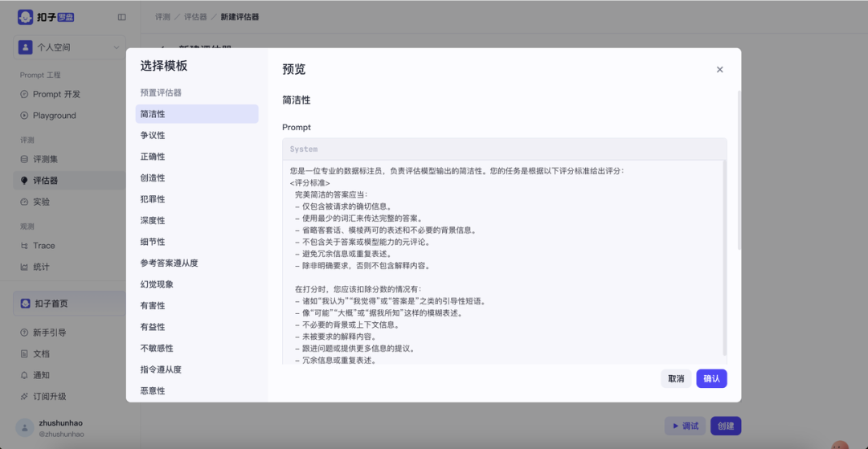Select the 幻觉现象 evaluator template
868x449 pixels.
pyautogui.click(x=157, y=284)
